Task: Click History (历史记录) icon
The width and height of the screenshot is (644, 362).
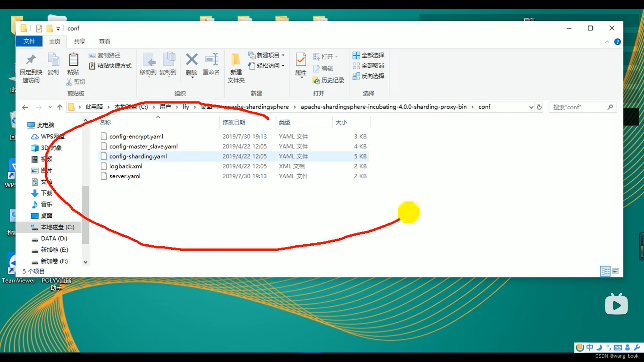Action: coord(316,80)
